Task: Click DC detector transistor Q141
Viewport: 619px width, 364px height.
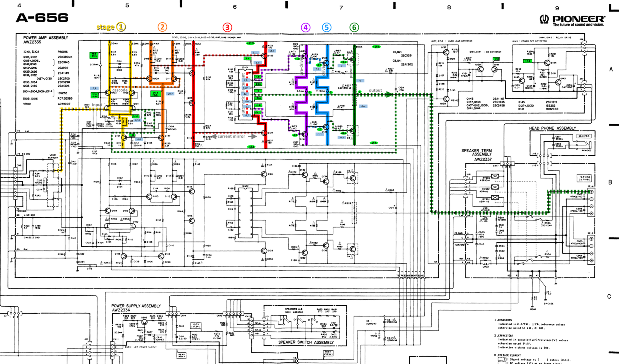Action: [x=495, y=69]
